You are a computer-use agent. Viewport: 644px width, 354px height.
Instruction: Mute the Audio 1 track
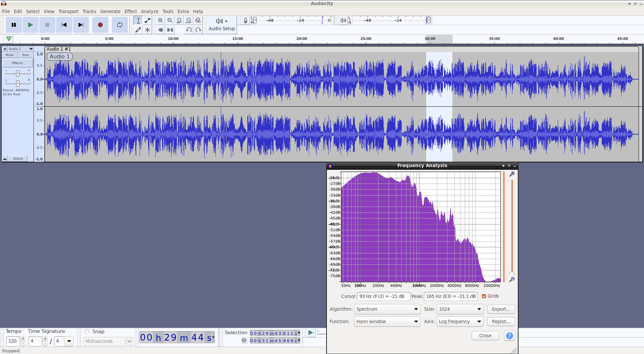tap(10, 55)
